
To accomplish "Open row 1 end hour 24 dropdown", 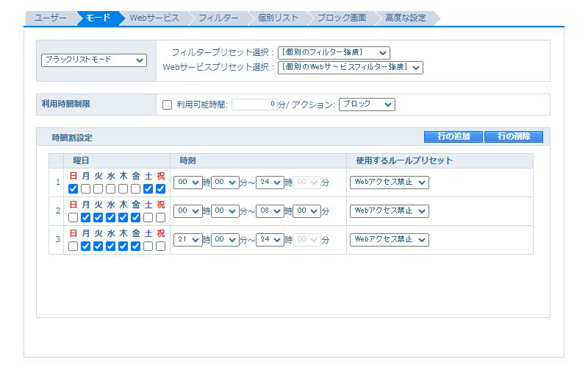I will pyautogui.click(x=270, y=182).
